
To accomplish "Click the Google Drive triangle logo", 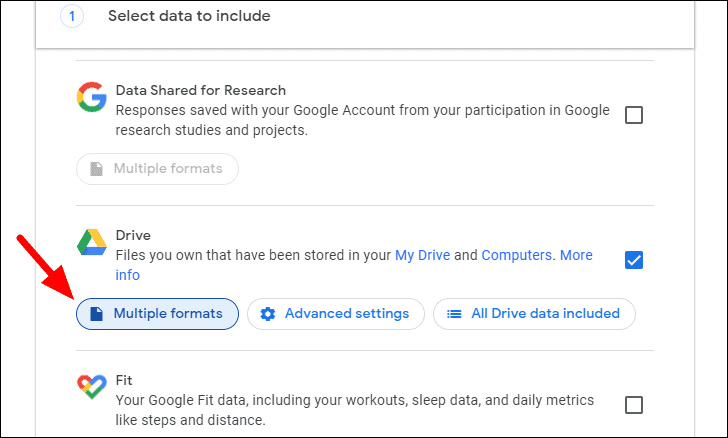I will click(91, 243).
